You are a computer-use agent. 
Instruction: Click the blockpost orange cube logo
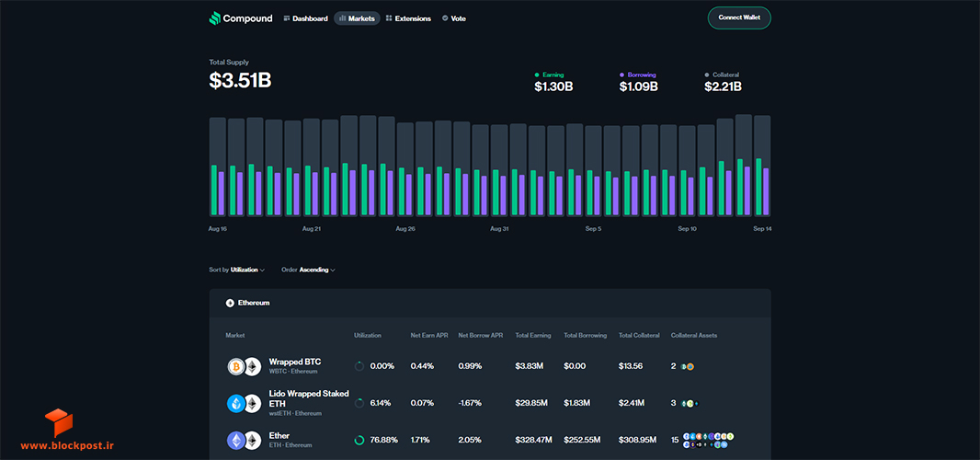coord(59,423)
